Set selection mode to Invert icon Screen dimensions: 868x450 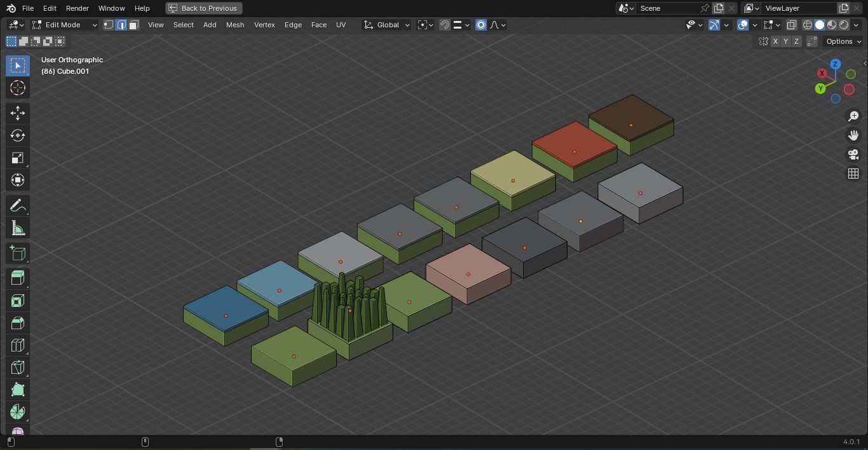[48, 41]
